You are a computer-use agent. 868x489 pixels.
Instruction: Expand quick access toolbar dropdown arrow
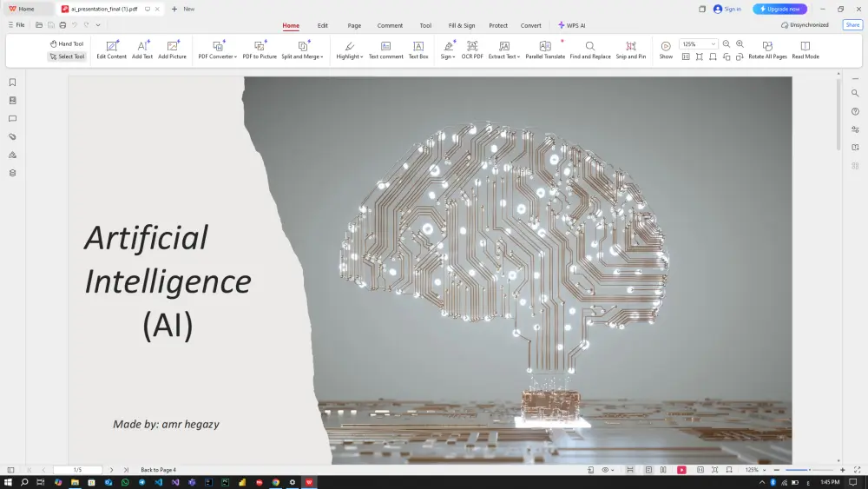(x=98, y=25)
